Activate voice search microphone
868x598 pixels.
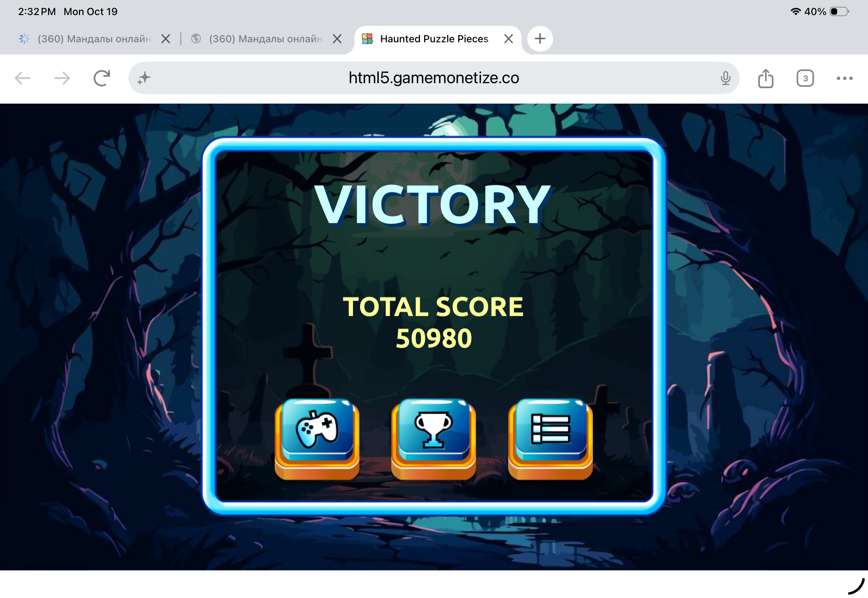pos(725,78)
